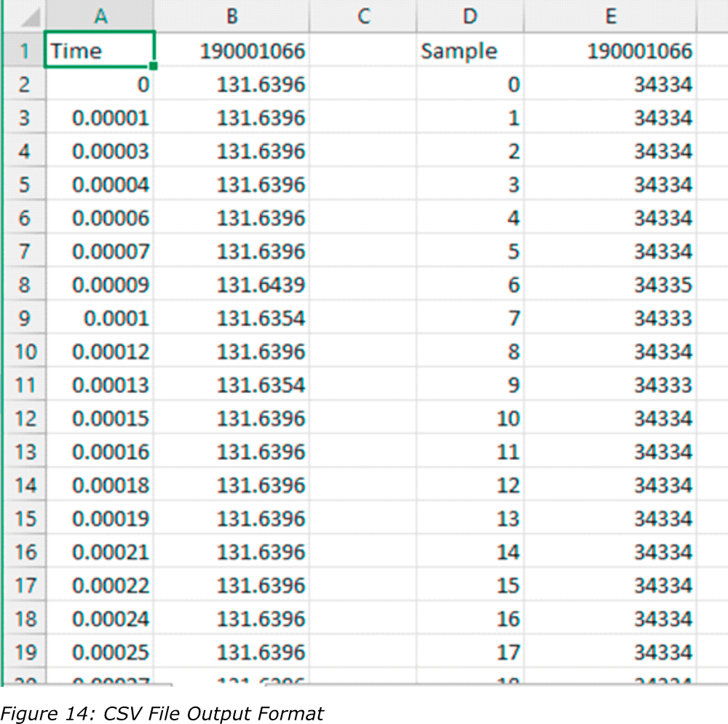Select column C header
This screenshot has width=728, height=724.
coord(363,16)
